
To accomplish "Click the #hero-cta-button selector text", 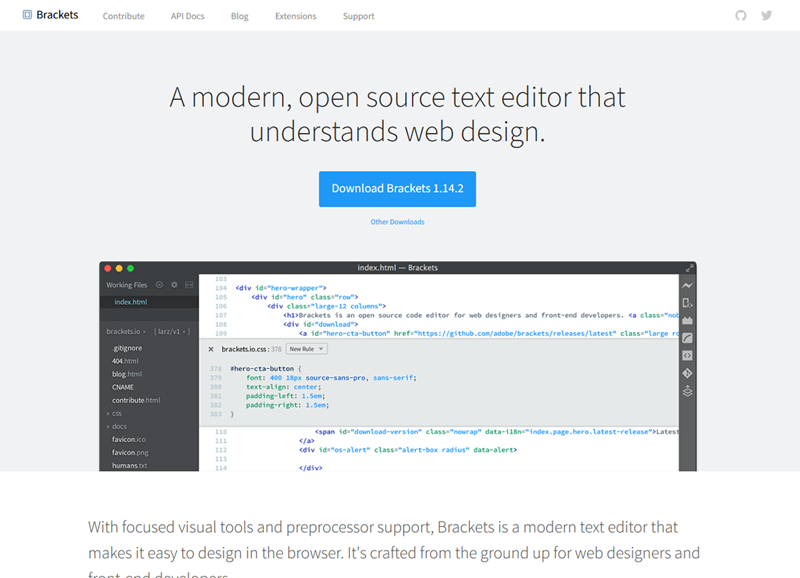I will click(262, 368).
